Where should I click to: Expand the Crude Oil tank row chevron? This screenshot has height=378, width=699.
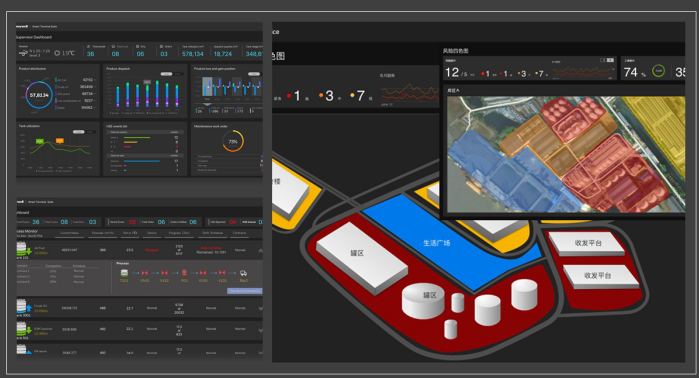(x=260, y=308)
